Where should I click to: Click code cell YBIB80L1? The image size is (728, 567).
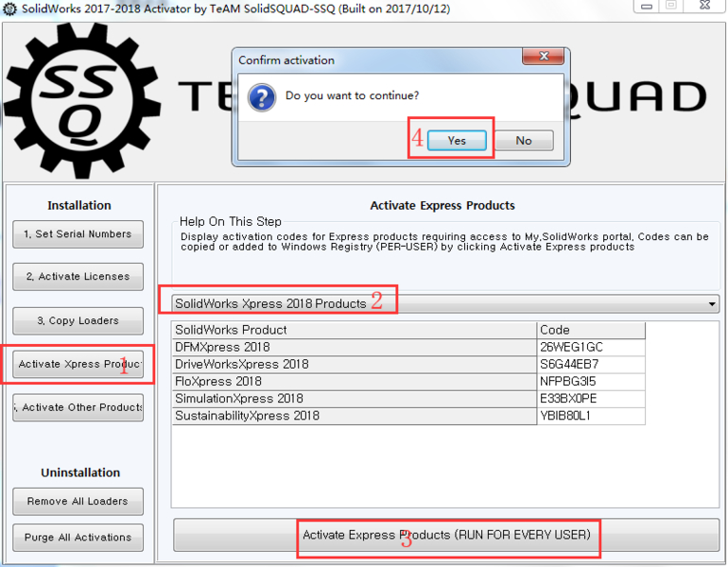[591, 416]
